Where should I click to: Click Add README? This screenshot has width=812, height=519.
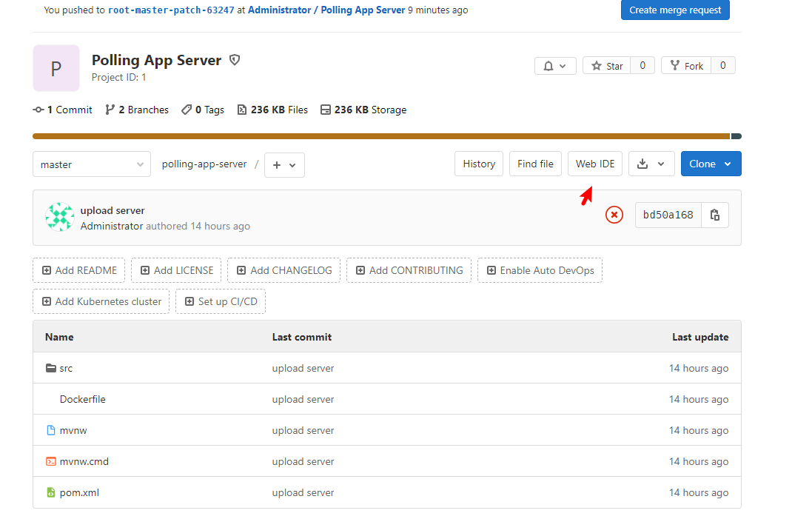pos(78,270)
